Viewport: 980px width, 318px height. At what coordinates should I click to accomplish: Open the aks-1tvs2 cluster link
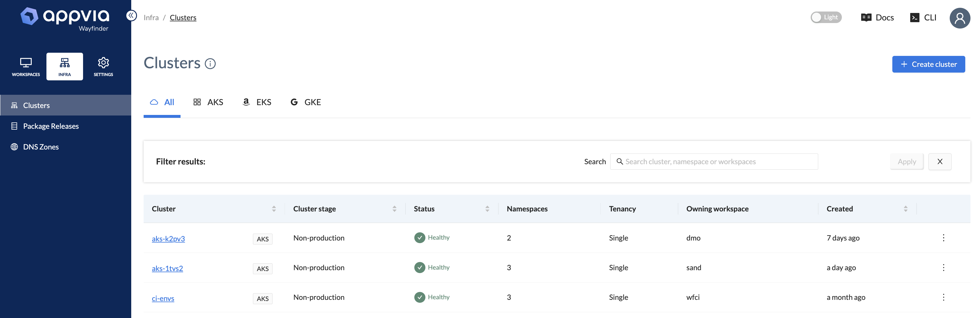[x=167, y=268]
